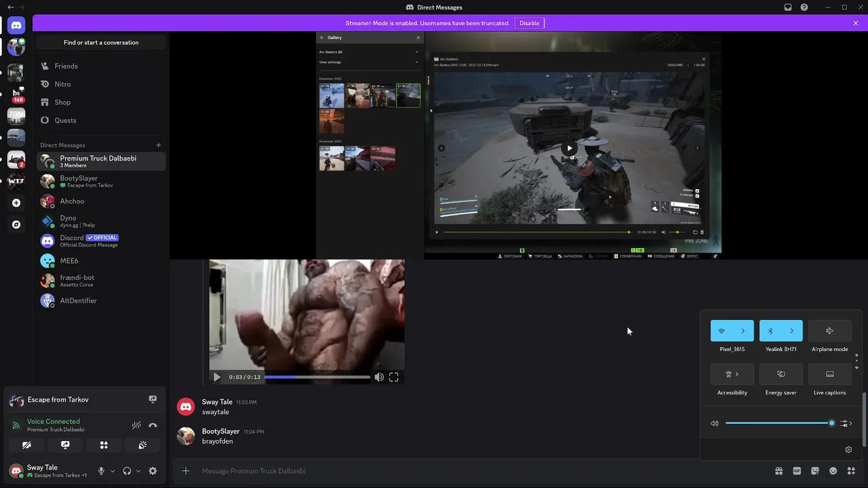Viewport: 868px width, 488px height.
Task: Open BootySlayer direct message
Action: click(101, 181)
